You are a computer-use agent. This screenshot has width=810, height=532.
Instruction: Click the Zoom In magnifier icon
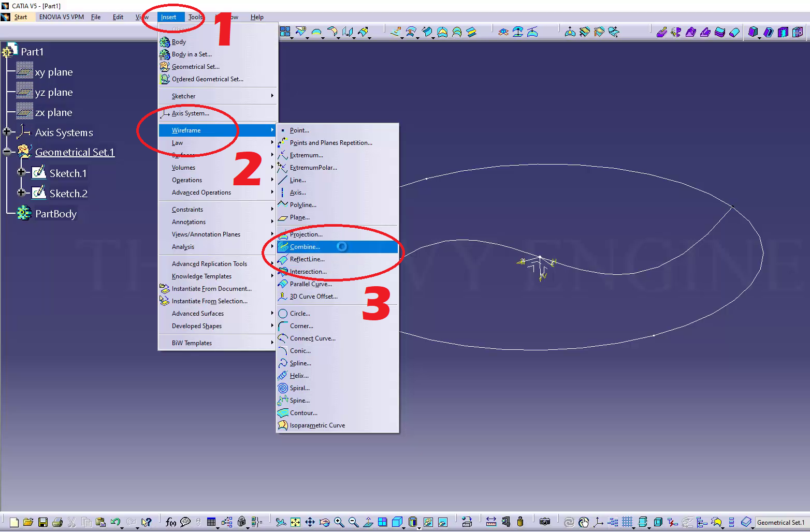(339, 522)
